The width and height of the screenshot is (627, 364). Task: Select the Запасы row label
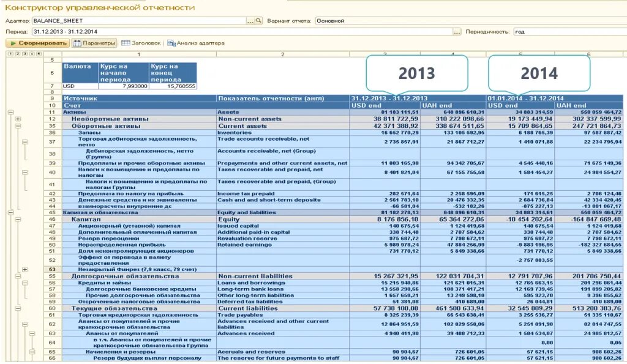click(x=139, y=132)
